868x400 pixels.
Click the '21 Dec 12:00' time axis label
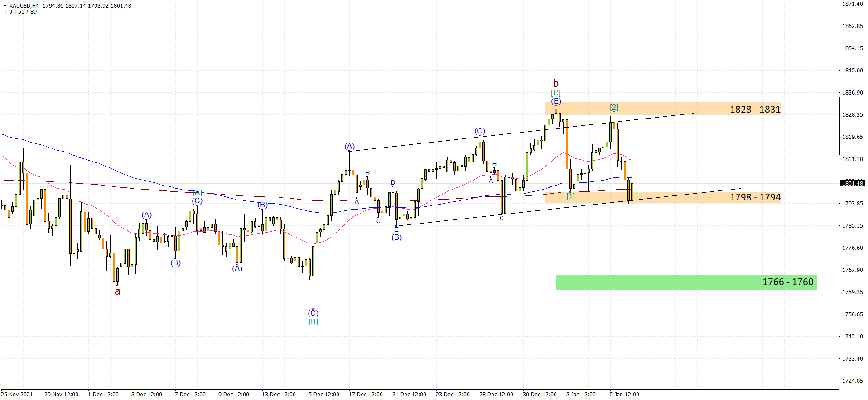(409, 395)
